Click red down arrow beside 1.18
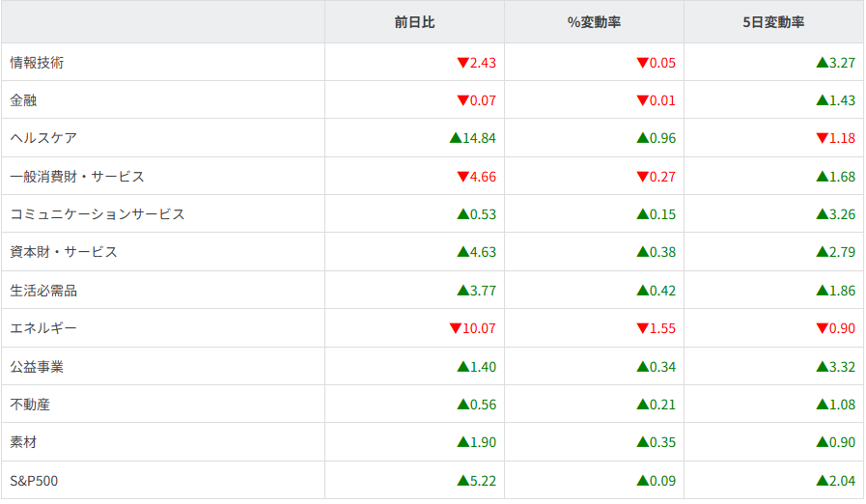The width and height of the screenshot is (866, 504). [822, 138]
